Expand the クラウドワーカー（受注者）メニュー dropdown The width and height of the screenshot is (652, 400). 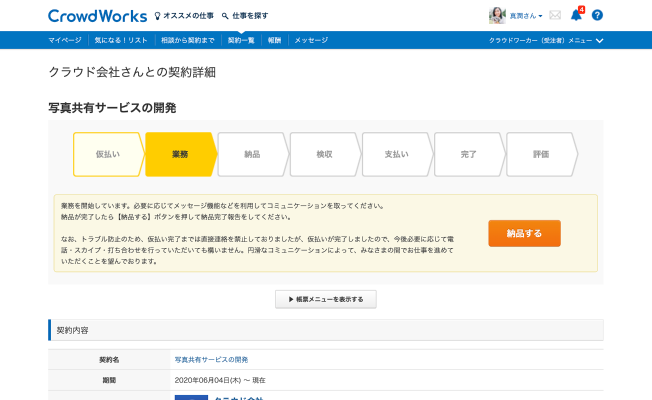(546, 40)
